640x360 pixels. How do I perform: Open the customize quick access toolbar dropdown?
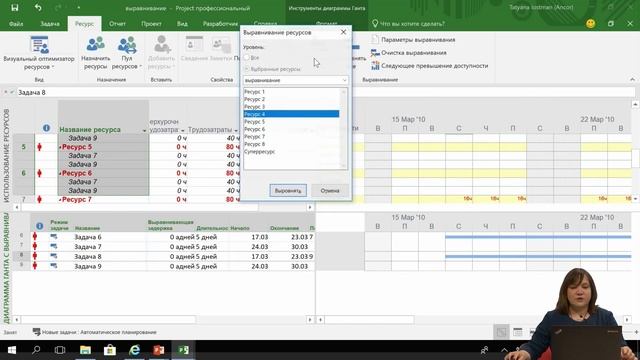pos(78,8)
